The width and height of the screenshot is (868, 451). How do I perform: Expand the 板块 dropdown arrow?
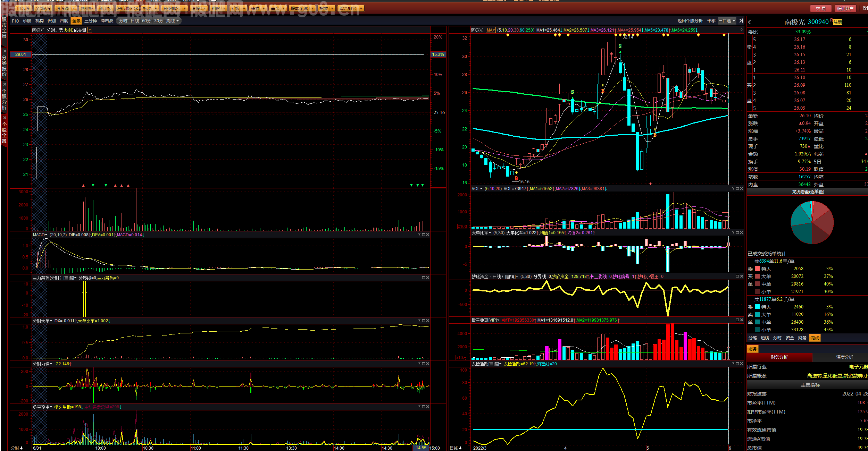click(156, 8)
